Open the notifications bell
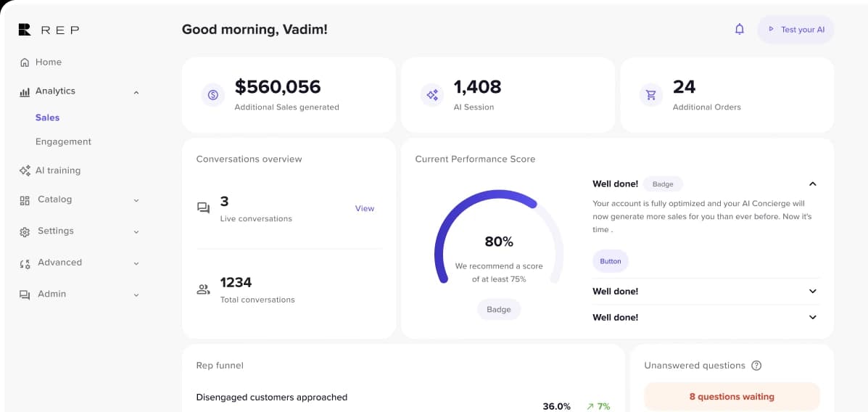 739,29
